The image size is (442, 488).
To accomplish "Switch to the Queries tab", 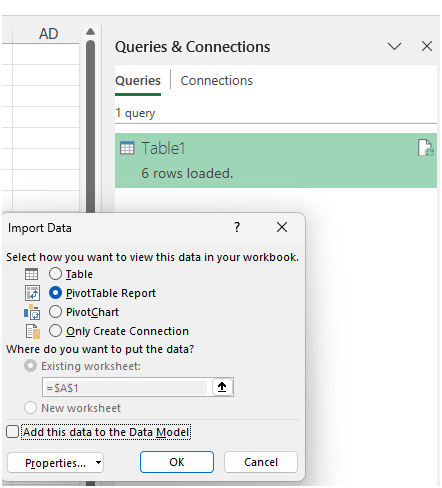I will coord(138,81).
